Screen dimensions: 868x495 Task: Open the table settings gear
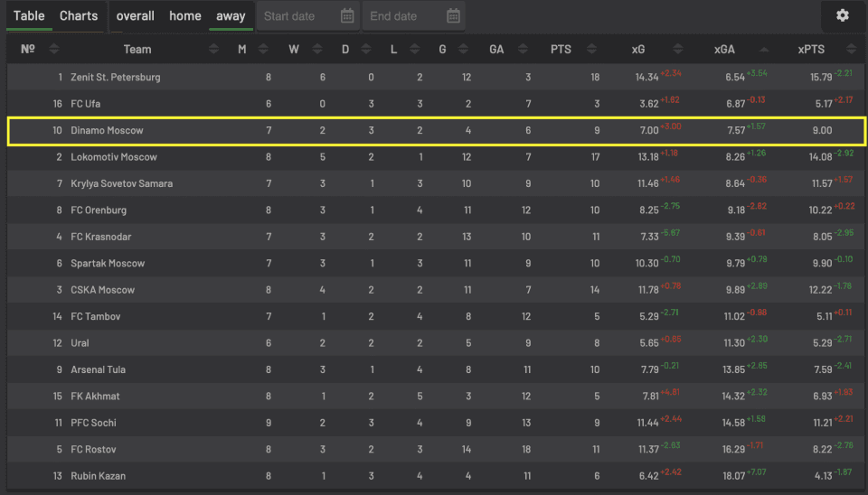[x=842, y=15]
